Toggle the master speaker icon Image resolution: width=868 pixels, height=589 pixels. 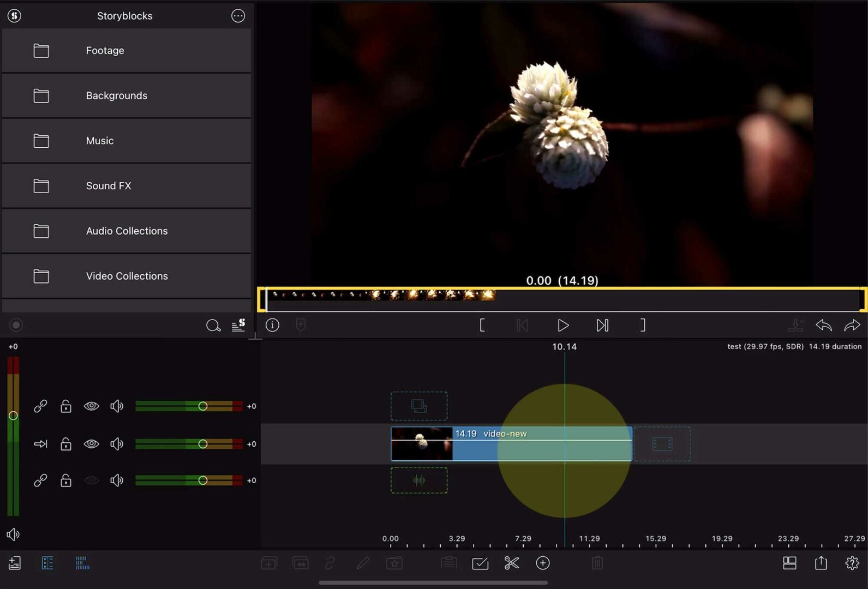(x=13, y=534)
